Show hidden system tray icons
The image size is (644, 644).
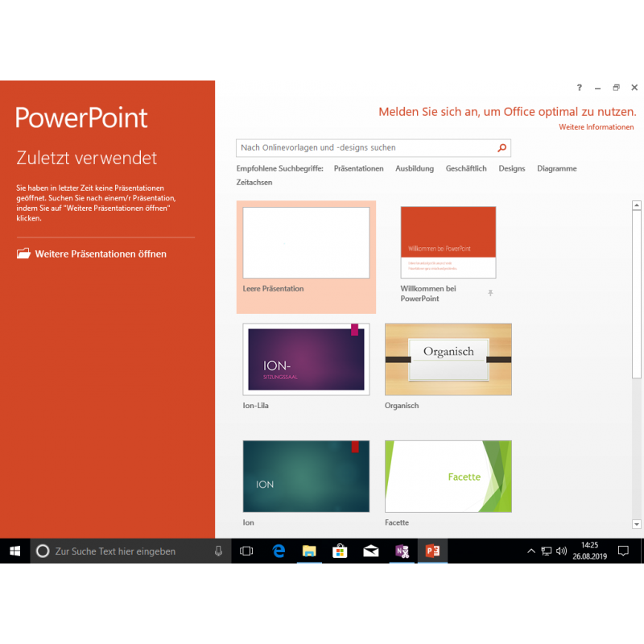tap(530, 551)
